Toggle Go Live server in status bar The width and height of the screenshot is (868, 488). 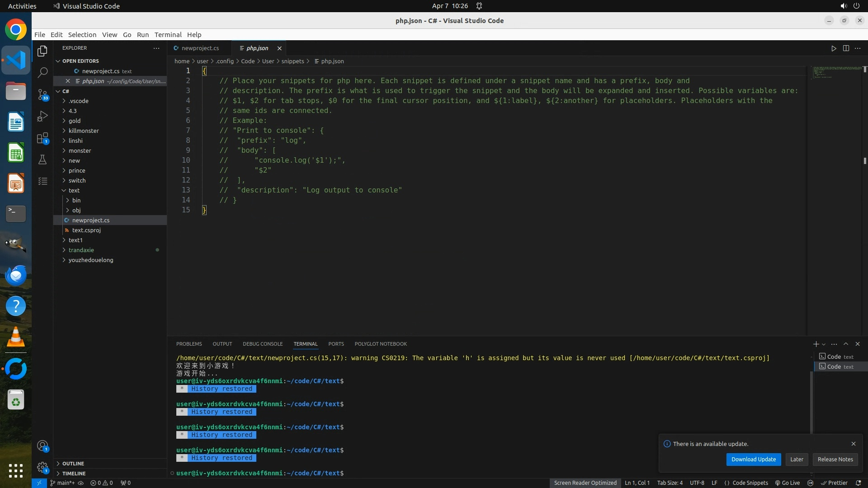pos(787,483)
